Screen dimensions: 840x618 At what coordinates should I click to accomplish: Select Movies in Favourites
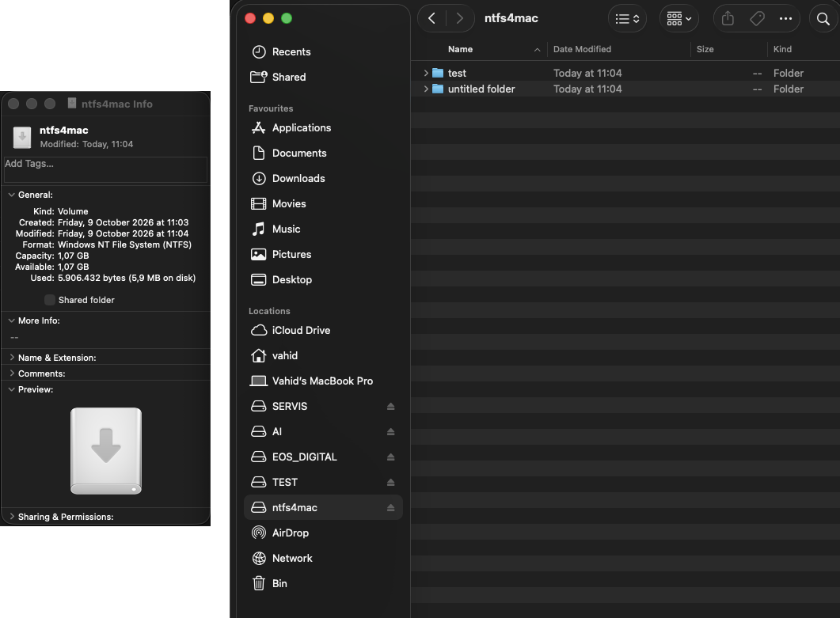[x=324, y=203]
